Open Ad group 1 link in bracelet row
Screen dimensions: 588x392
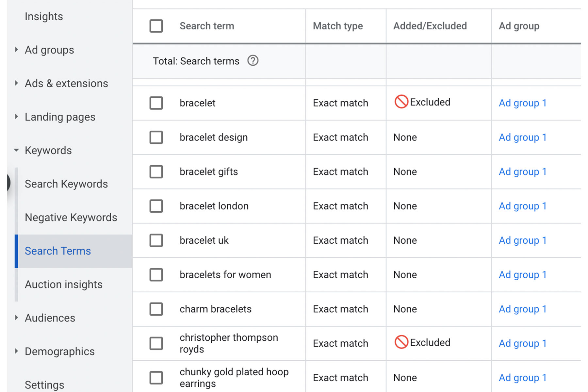tap(523, 103)
